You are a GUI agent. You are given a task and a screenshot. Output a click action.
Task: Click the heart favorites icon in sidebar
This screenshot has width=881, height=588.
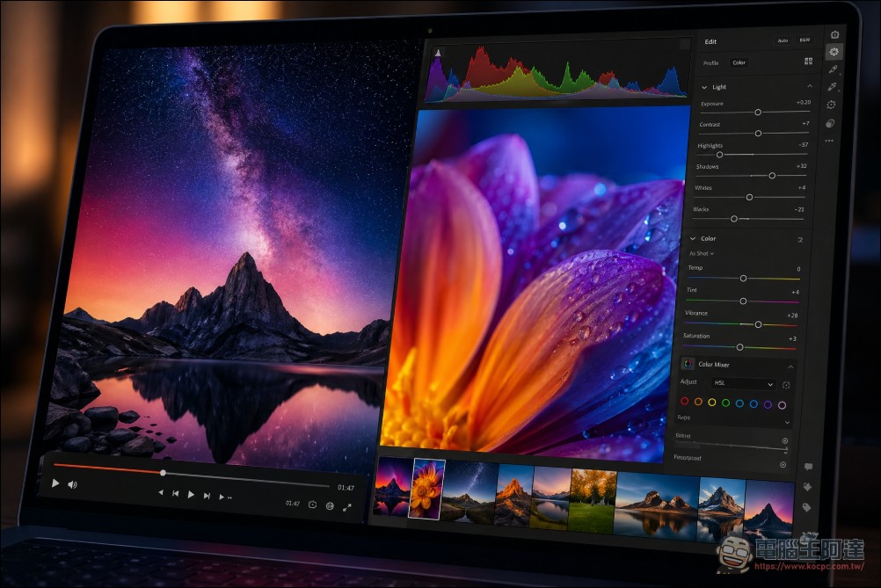tap(809, 486)
